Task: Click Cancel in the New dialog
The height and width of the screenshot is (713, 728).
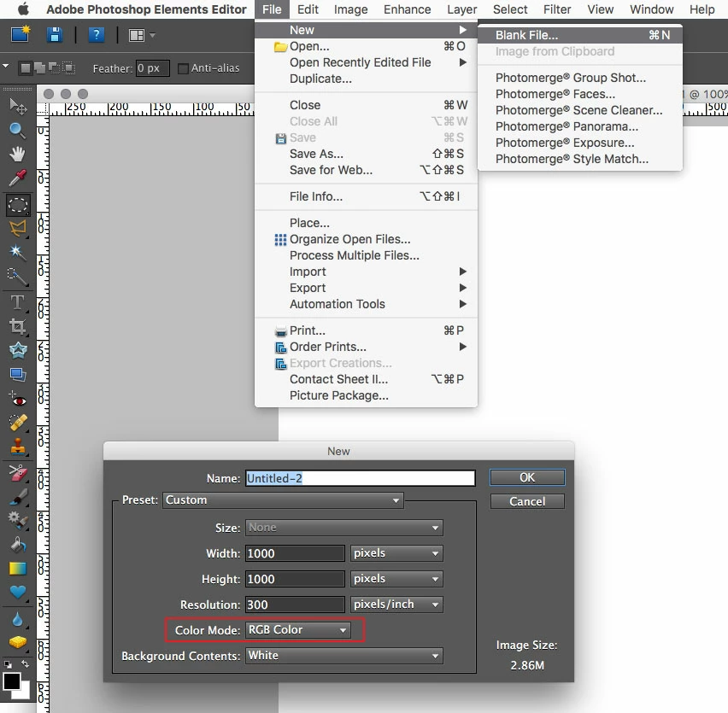Action: [x=527, y=501]
